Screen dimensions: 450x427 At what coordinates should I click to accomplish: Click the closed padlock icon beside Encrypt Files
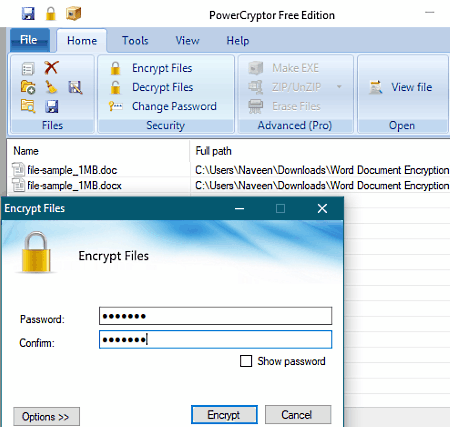(115, 68)
